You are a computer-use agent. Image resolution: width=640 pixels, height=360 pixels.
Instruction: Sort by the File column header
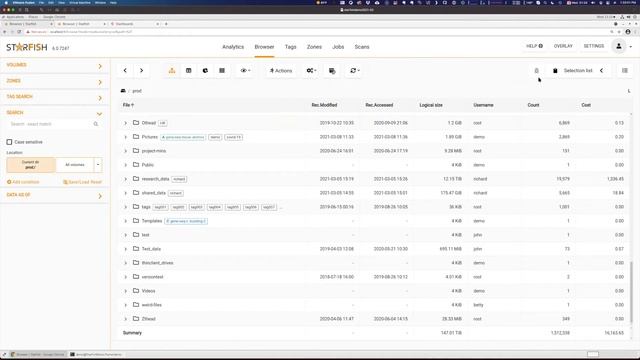click(128, 105)
